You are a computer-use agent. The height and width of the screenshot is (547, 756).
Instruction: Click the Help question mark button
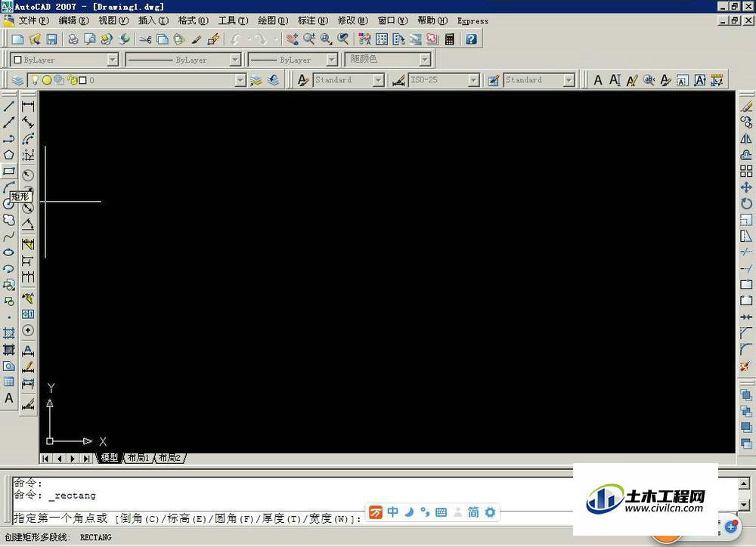(472, 39)
